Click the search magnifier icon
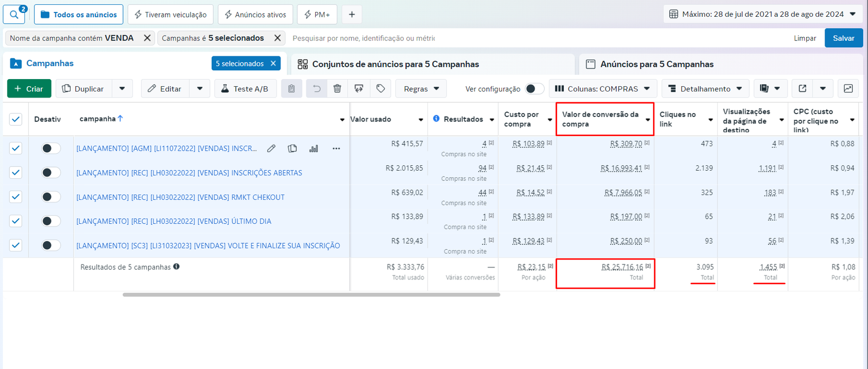 click(x=14, y=15)
